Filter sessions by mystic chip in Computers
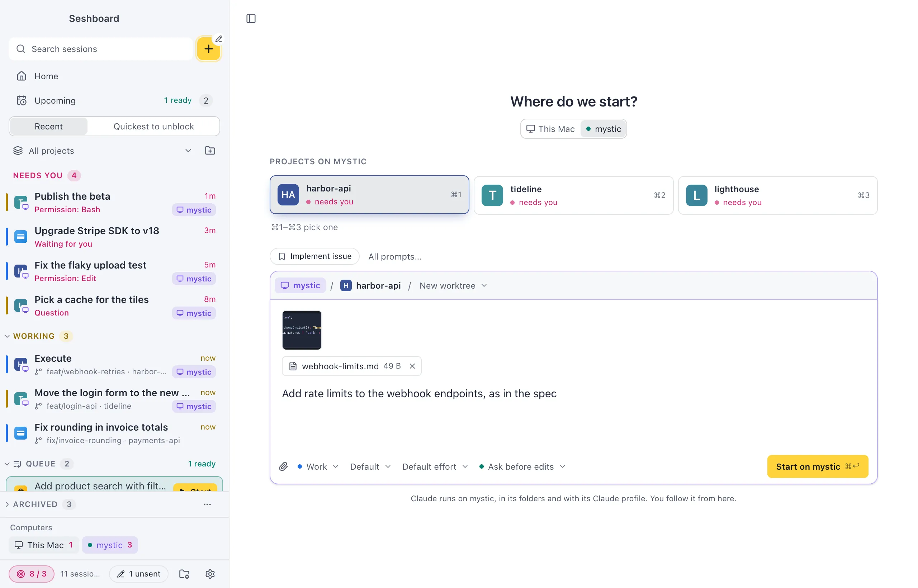Image resolution: width=918 pixels, height=588 pixels. [x=110, y=545]
